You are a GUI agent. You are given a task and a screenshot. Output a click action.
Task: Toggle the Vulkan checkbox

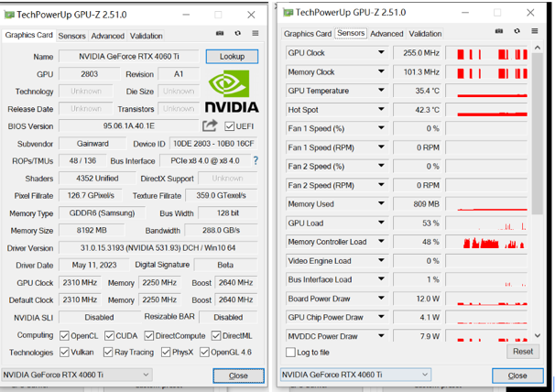tap(64, 352)
